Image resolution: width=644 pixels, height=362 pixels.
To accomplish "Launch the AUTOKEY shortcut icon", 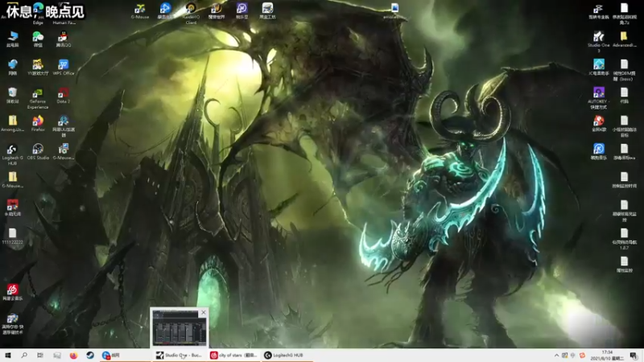I will pos(598,97).
